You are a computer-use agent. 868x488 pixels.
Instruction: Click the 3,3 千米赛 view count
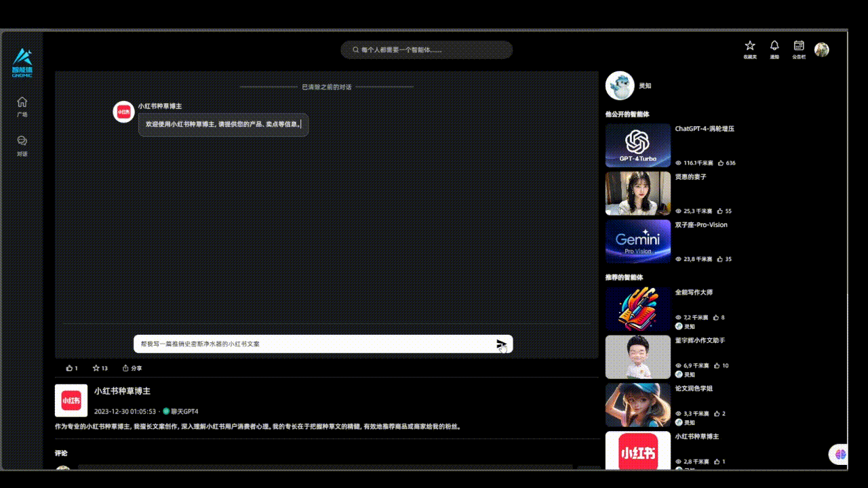click(696, 413)
